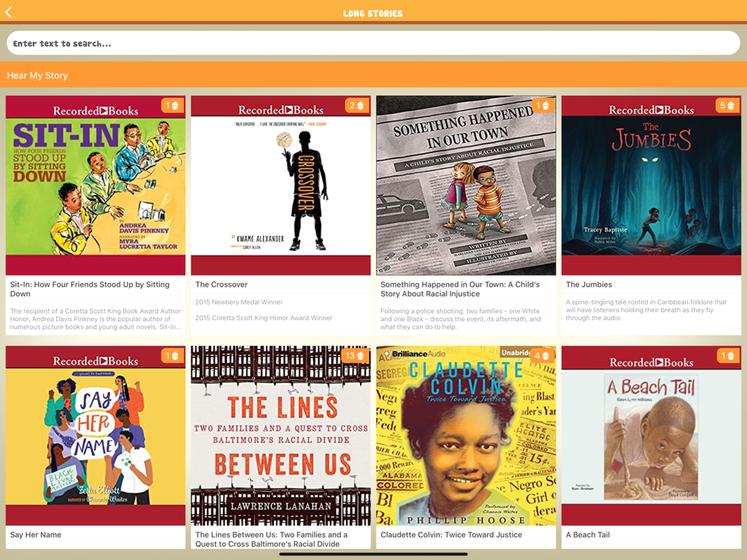Tap the 13 acorn badge on Lines Between Us
This screenshot has height=560, width=747.
pos(355,355)
